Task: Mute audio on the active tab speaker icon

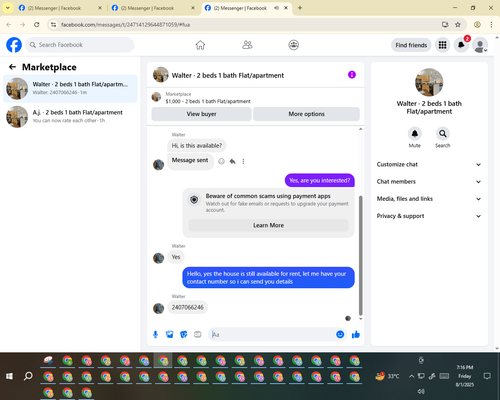Action: click(x=276, y=8)
